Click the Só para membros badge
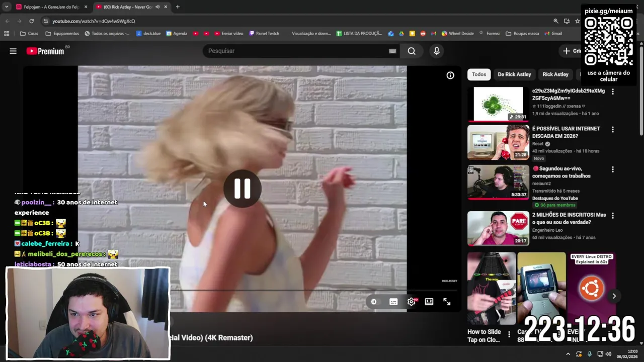Image resolution: width=644 pixels, height=362 pixels. [554, 205]
